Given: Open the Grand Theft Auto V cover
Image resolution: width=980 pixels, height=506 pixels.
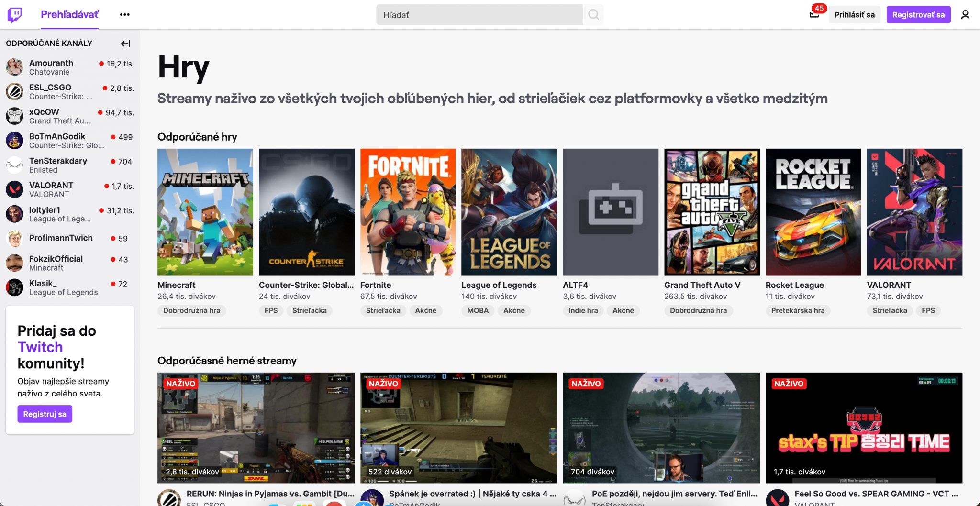Looking at the screenshot, I should pos(712,212).
